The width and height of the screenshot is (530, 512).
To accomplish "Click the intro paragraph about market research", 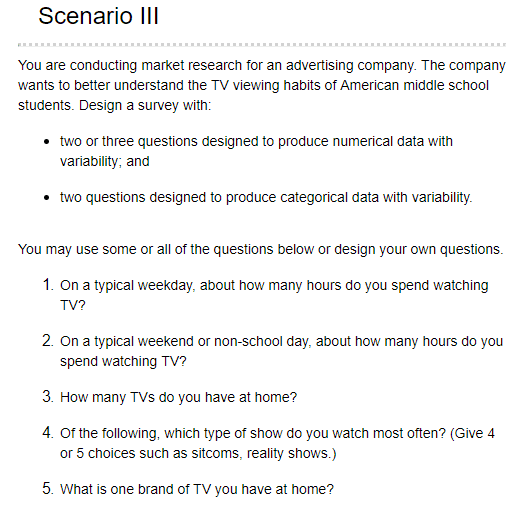I will pyautogui.click(x=262, y=85).
